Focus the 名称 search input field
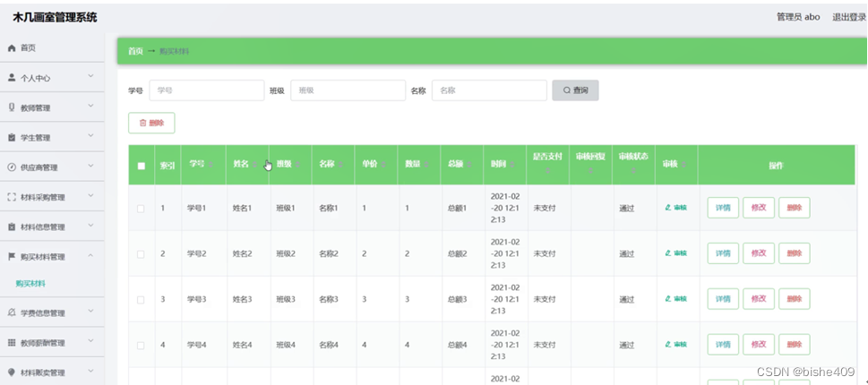The height and width of the screenshot is (385, 868). (489, 90)
